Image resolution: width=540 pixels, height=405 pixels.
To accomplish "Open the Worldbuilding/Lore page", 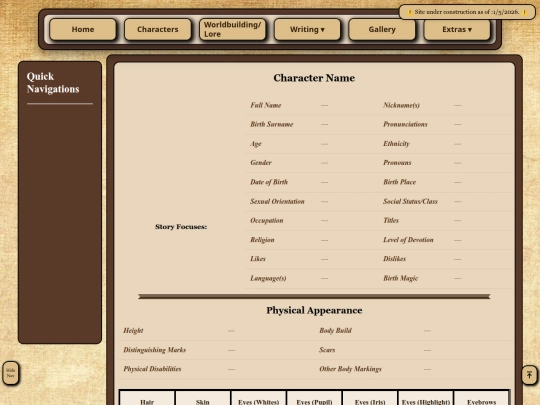I will [x=232, y=30].
